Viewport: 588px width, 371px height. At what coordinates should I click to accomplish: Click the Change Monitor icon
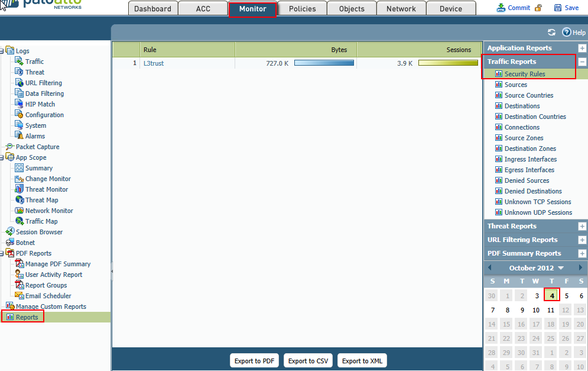(19, 178)
